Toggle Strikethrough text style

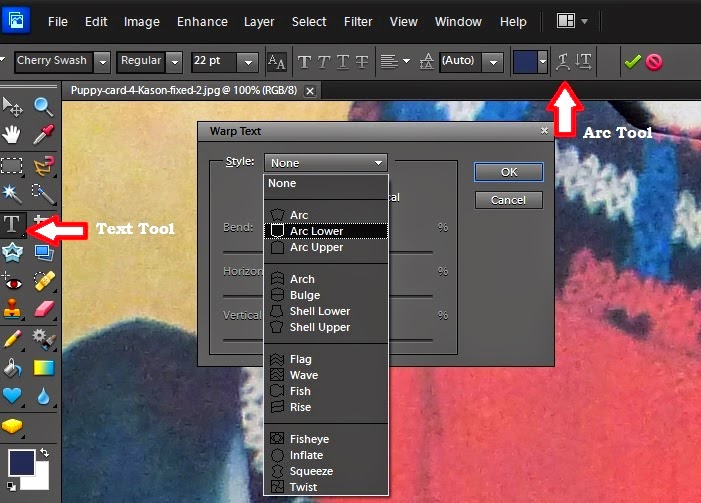362,62
